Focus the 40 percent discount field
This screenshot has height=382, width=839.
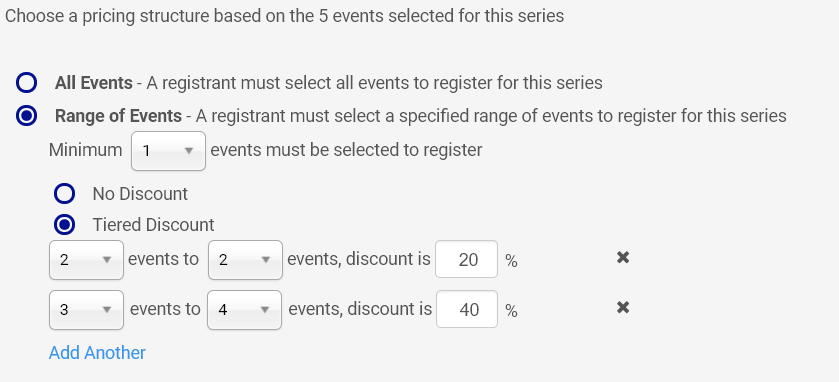[x=467, y=309]
